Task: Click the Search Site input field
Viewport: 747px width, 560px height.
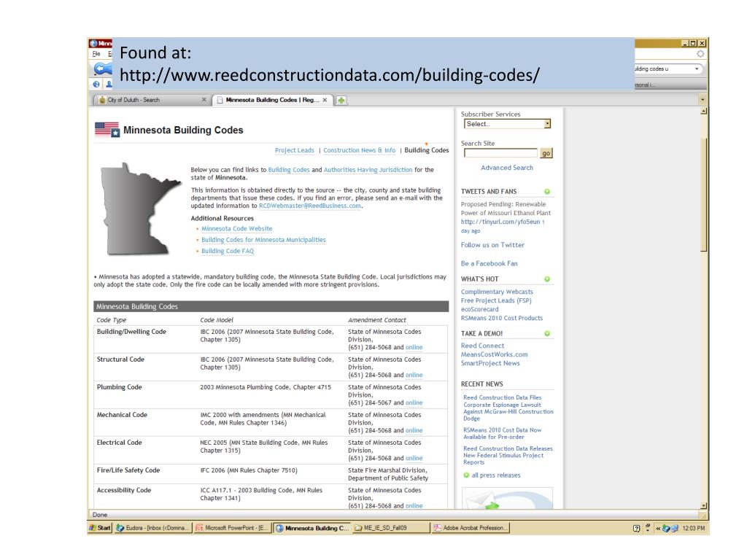Action: tap(500, 153)
